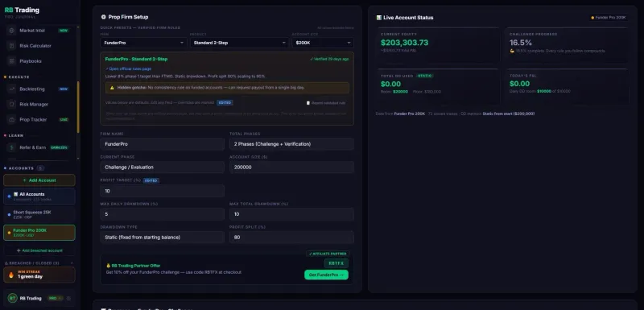Click the flexed-arm emoji under Challenge Progress
The image size is (644, 310).
(512, 51)
